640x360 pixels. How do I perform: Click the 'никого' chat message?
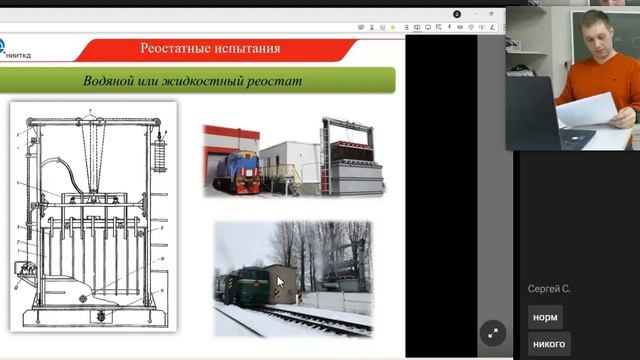(549, 344)
